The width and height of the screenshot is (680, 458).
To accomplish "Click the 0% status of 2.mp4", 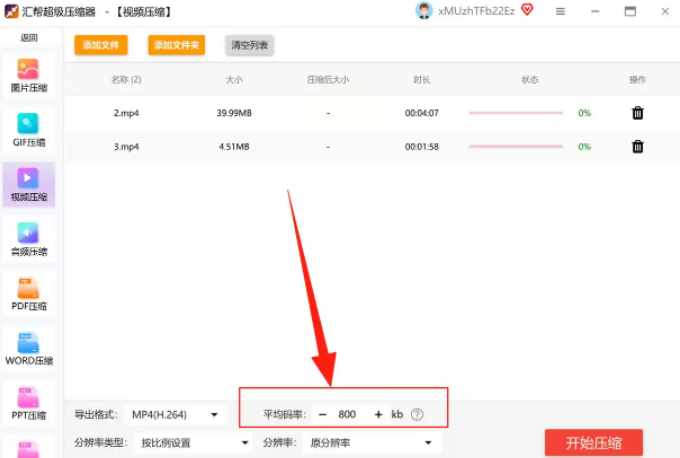I will 585,113.
